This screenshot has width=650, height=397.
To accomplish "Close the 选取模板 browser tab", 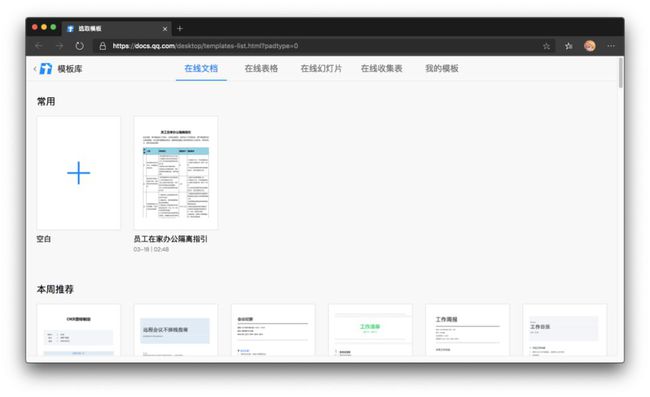I will point(165,29).
